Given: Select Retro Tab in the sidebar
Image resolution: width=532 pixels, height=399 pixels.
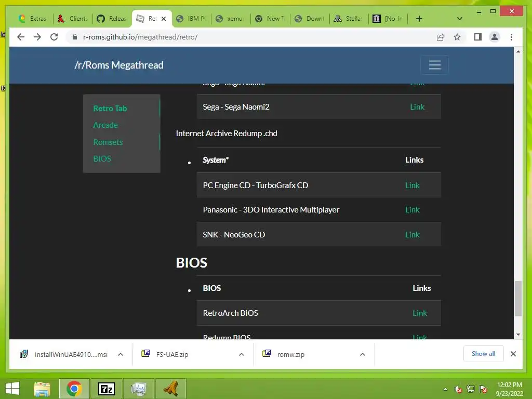Looking at the screenshot, I should tap(110, 108).
